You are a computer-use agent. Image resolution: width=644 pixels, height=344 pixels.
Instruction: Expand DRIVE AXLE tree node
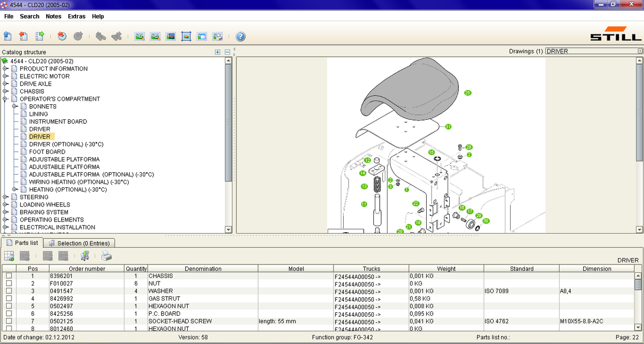(6, 84)
